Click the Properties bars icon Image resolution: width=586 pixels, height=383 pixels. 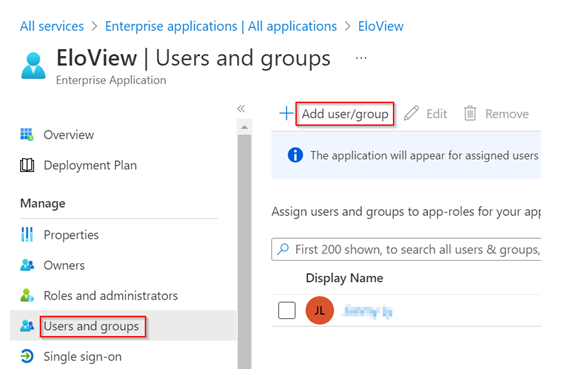tap(27, 235)
